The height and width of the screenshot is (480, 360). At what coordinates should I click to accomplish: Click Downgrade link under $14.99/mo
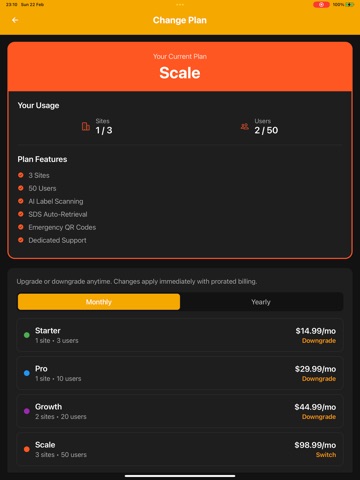(319, 341)
